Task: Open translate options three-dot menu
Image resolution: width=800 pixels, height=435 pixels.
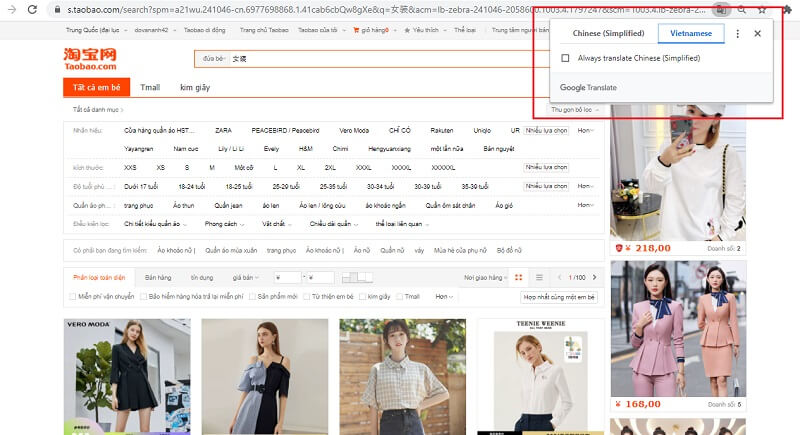Action: 737,34
